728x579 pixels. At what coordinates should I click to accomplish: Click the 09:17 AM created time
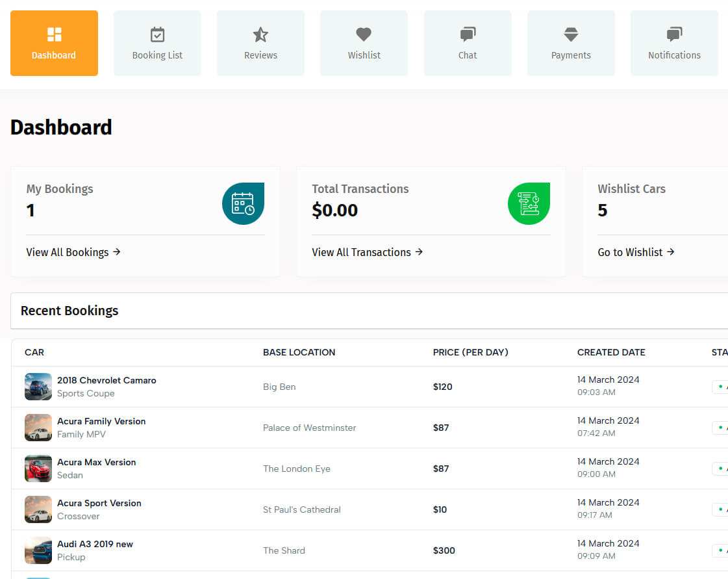(x=595, y=515)
